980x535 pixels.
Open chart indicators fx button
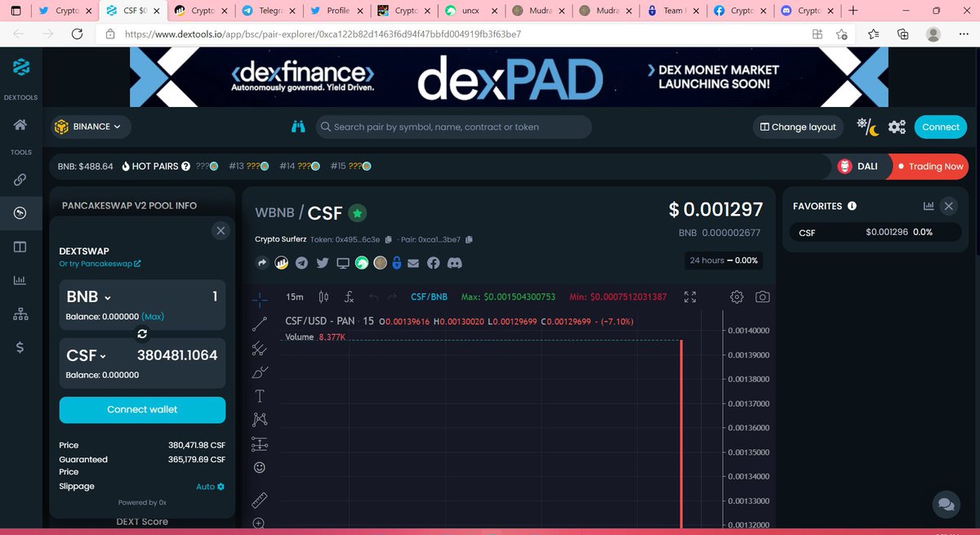pyautogui.click(x=349, y=296)
